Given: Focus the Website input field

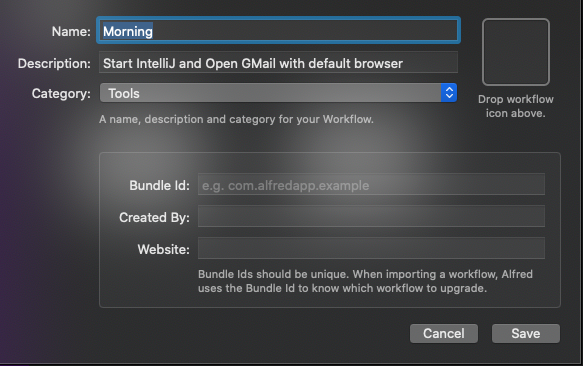Looking at the screenshot, I should point(371,248).
